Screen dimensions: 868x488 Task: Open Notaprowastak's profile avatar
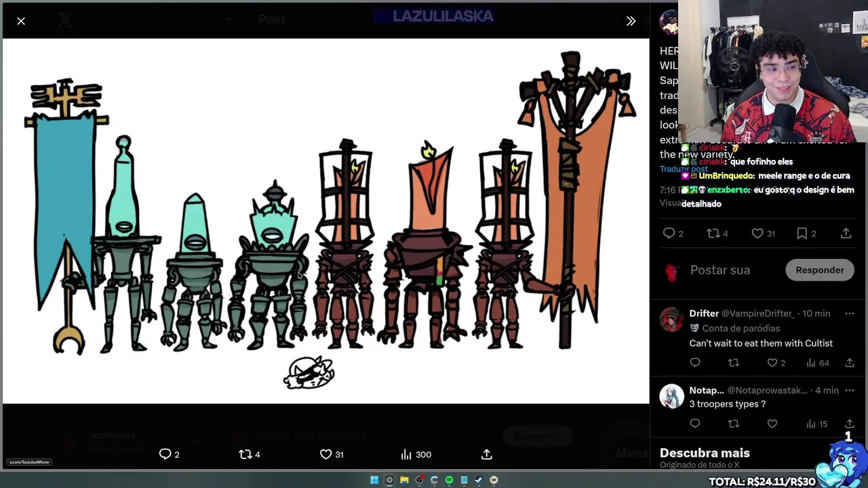[x=672, y=396]
